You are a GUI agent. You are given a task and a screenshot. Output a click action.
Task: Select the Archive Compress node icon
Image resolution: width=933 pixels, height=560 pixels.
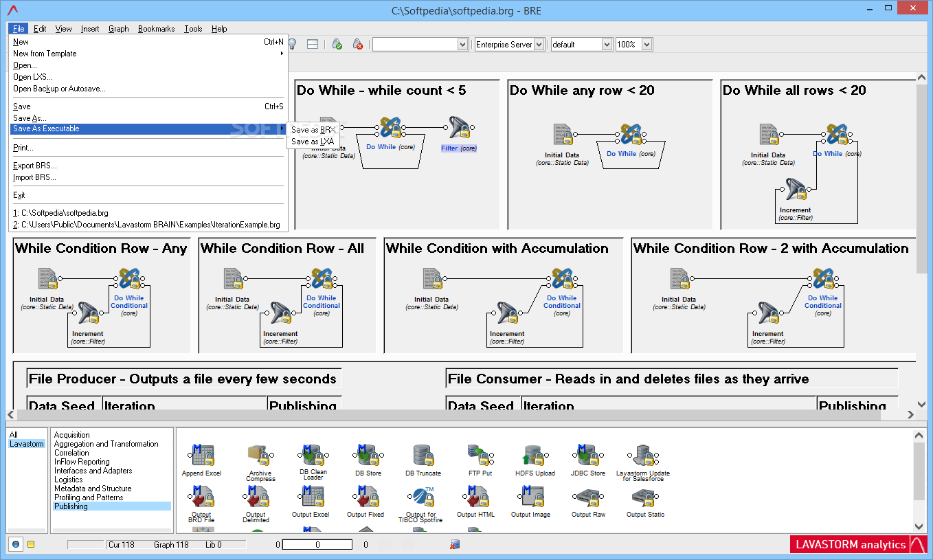tap(260, 456)
